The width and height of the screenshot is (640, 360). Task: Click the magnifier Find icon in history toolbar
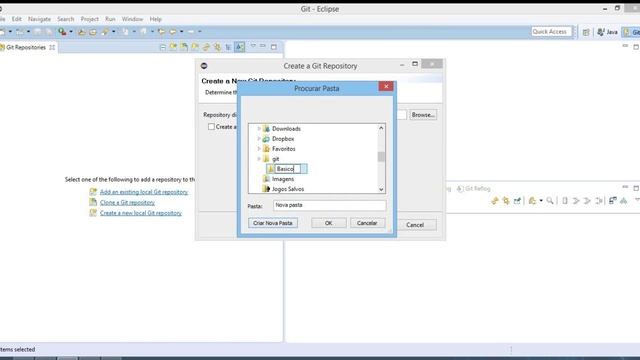(550, 201)
